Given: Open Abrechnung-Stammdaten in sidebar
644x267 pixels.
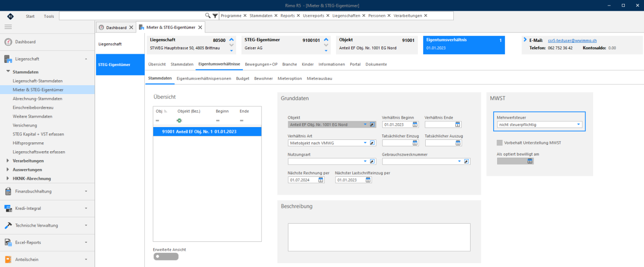Looking at the screenshot, I should (37, 99).
